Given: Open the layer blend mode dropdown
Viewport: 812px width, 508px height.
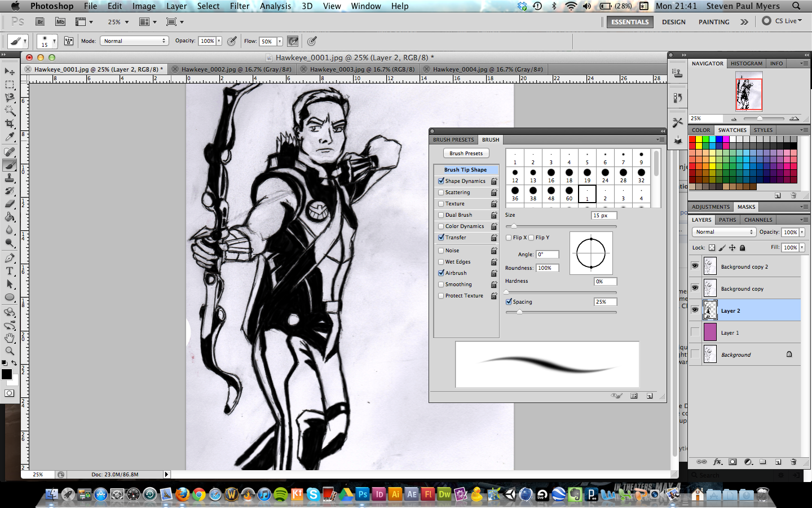Looking at the screenshot, I should [x=723, y=232].
